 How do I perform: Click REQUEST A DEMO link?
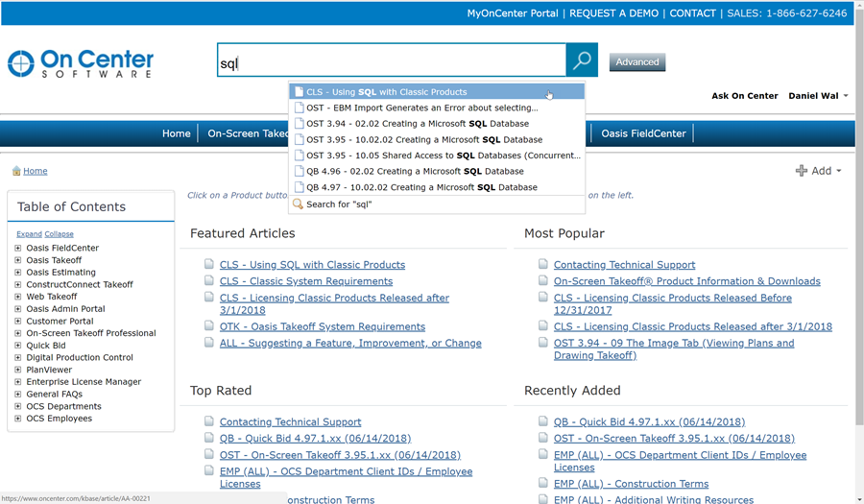coord(613,13)
